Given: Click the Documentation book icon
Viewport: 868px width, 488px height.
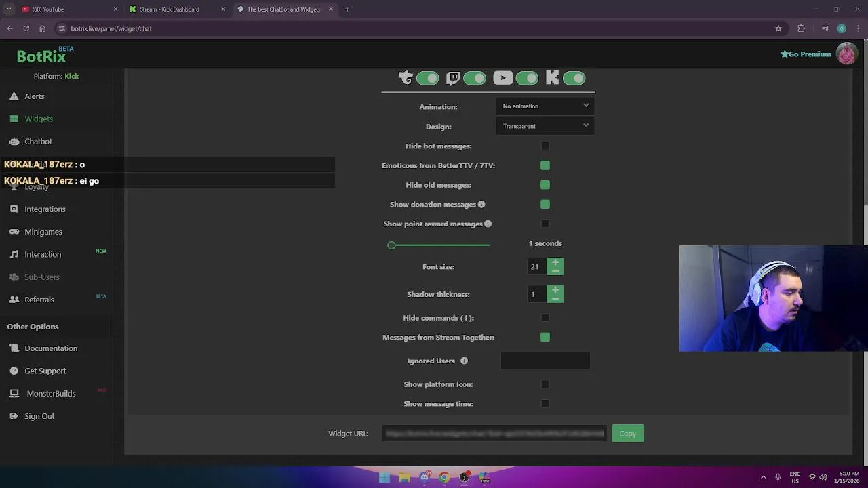Looking at the screenshot, I should pyautogui.click(x=14, y=348).
